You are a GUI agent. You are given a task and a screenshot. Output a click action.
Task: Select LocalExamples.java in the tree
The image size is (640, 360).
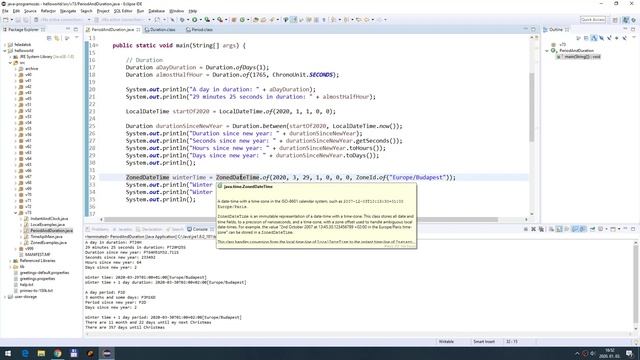[x=47, y=224]
